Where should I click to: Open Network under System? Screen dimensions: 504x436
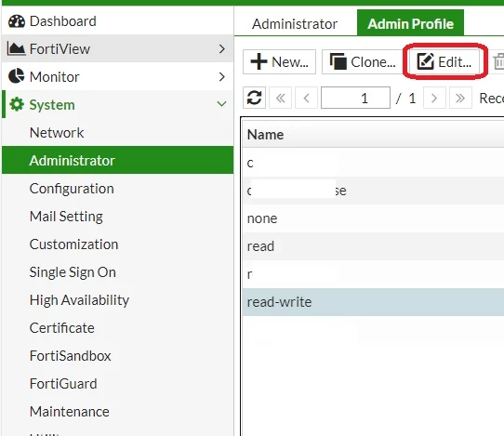(117, 132)
